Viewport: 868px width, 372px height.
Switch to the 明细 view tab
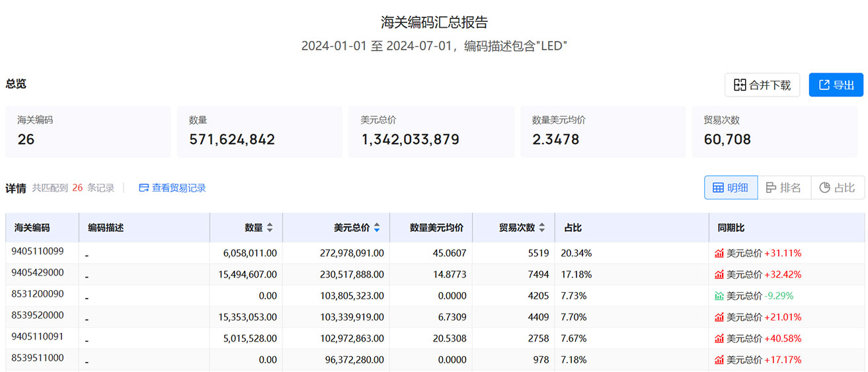point(730,188)
